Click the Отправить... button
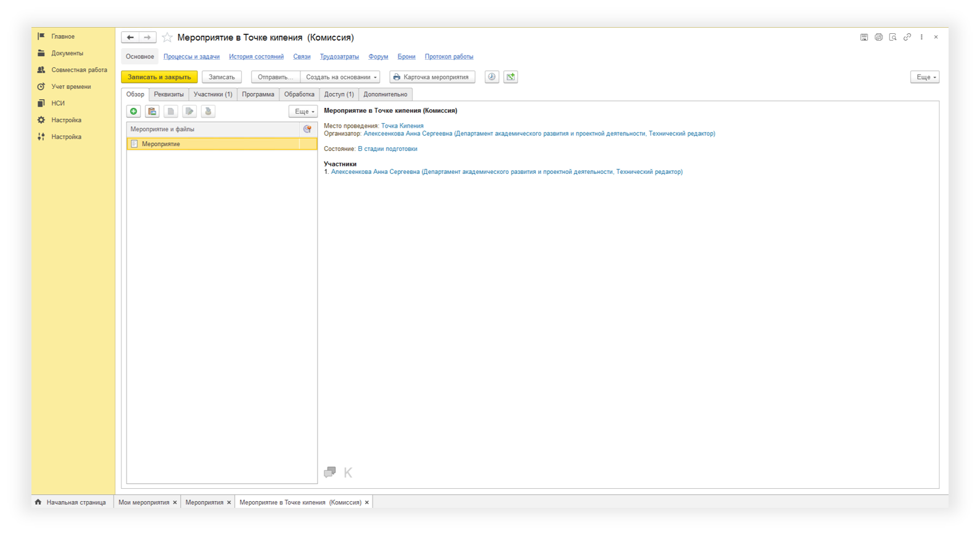 275,77
